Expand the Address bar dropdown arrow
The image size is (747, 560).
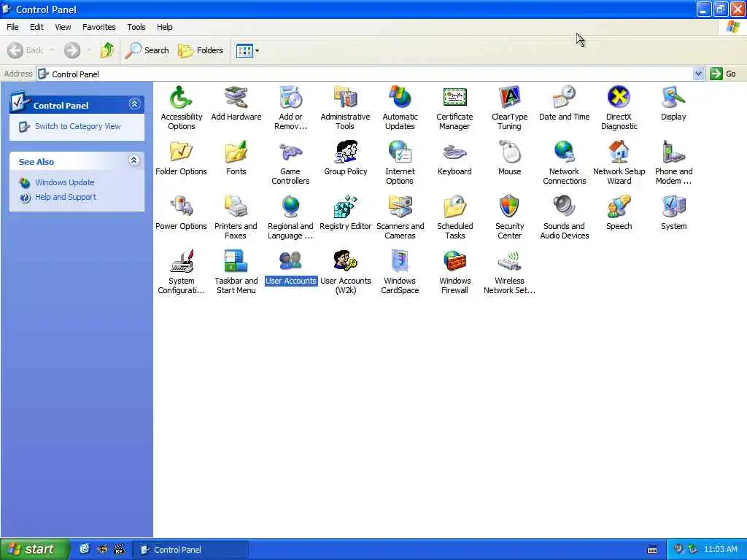[x=698, y=74]
